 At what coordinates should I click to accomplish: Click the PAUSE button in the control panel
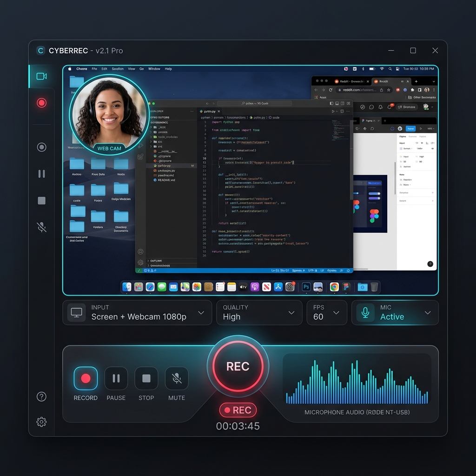coord(116,378)
